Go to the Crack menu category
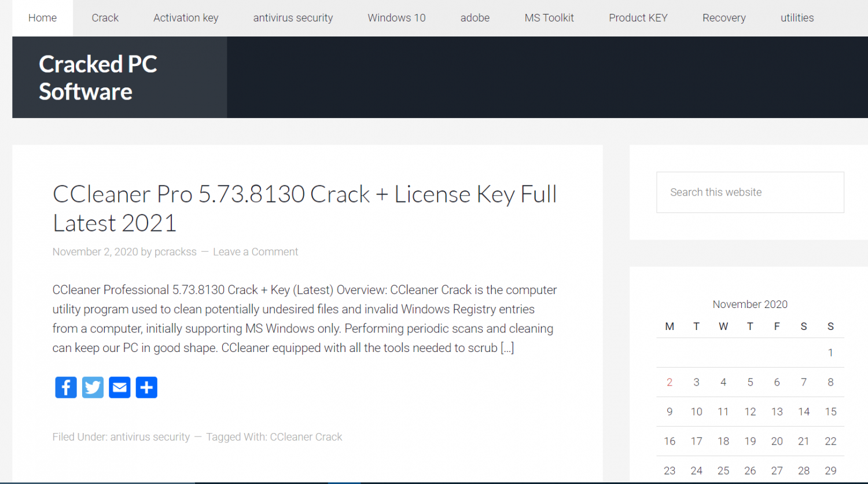The height and width of the screenshot is (484, 868). 105,18
